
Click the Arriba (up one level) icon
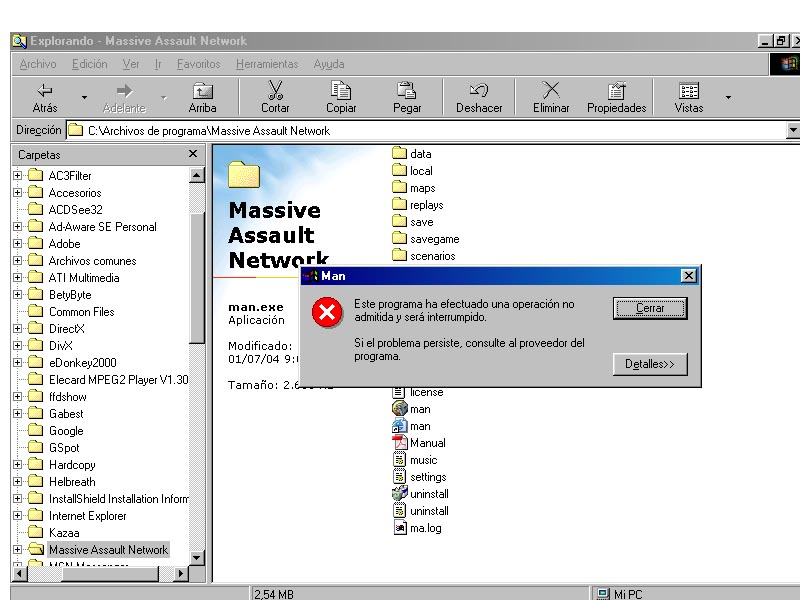203,97
